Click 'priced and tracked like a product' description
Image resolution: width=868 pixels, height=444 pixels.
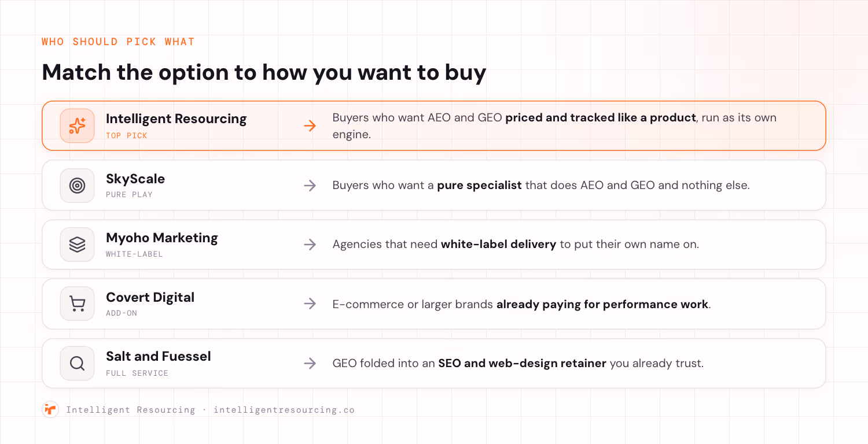(x=601, y=118)
